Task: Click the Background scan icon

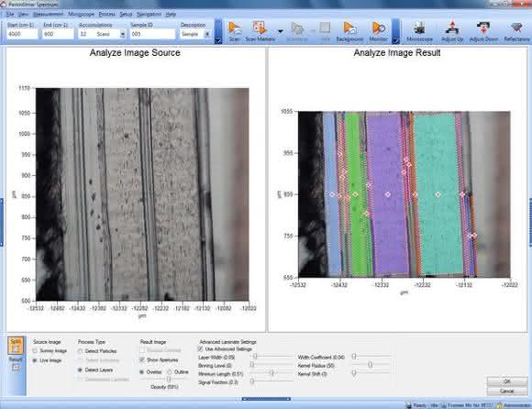Action: 349,28
